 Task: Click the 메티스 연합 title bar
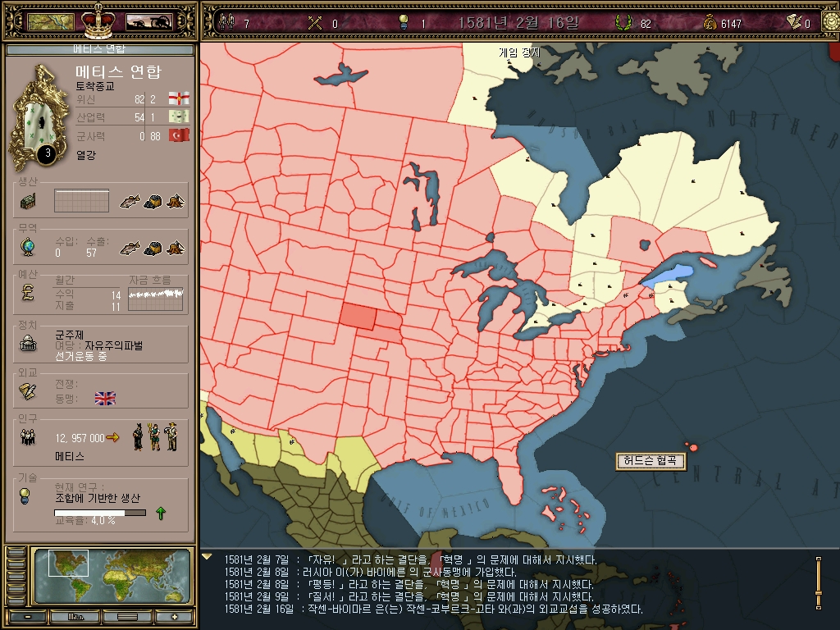(99, 49)
